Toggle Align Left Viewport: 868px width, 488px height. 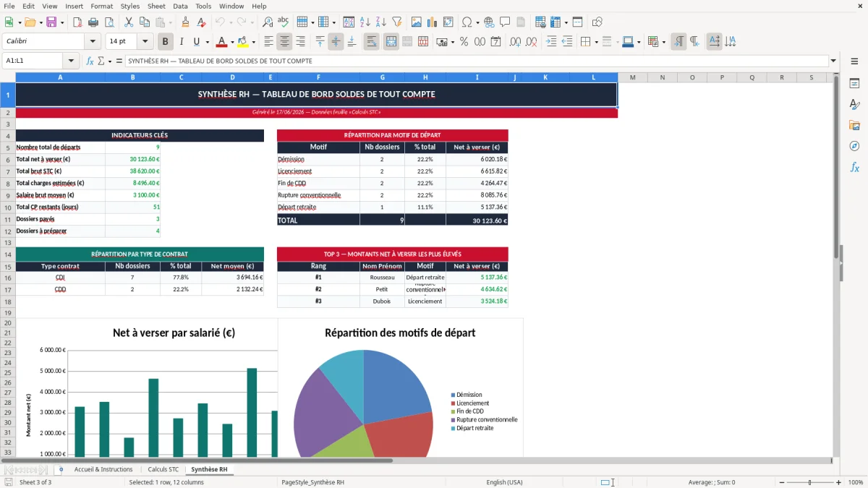[269, 42]
